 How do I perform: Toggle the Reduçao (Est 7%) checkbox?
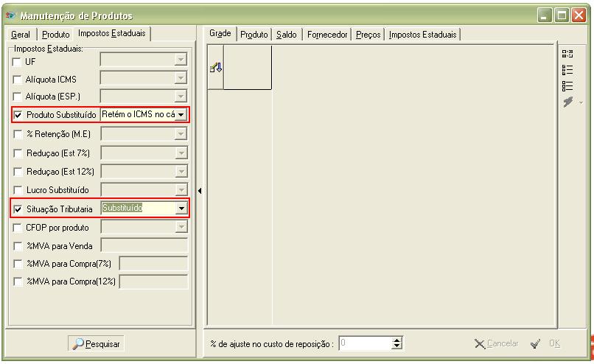tap(18, 153)
